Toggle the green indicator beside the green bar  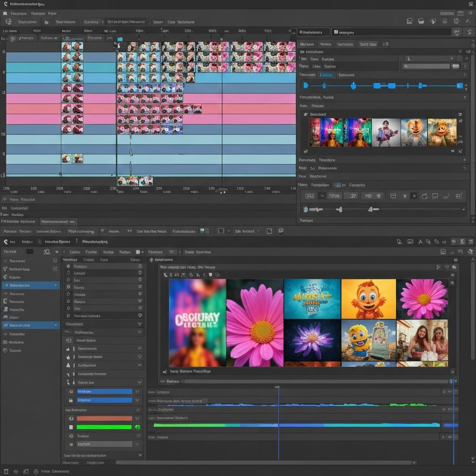pyautogui.click(x=137, y=427)
